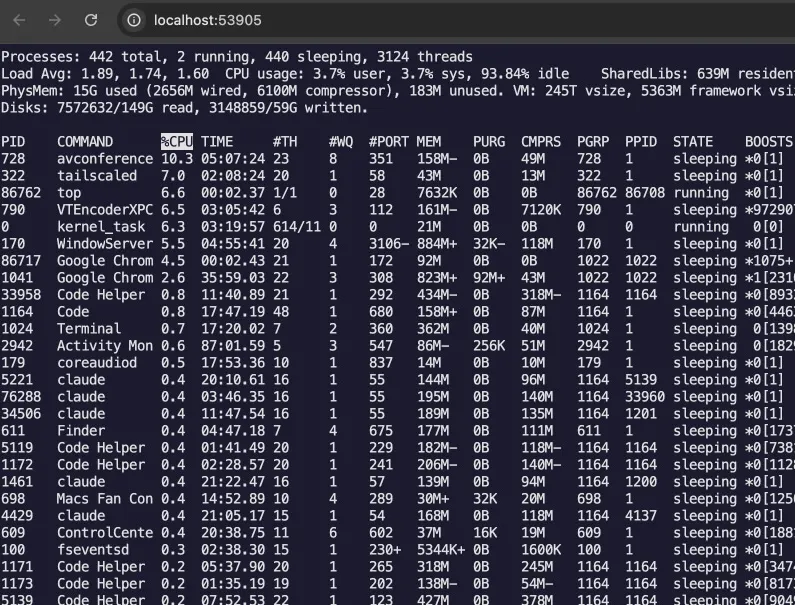Click the 5344K+ memory value for fseventsd
Image resolution: width=795 pixels, height=605 pixels.
click(441, 549)
